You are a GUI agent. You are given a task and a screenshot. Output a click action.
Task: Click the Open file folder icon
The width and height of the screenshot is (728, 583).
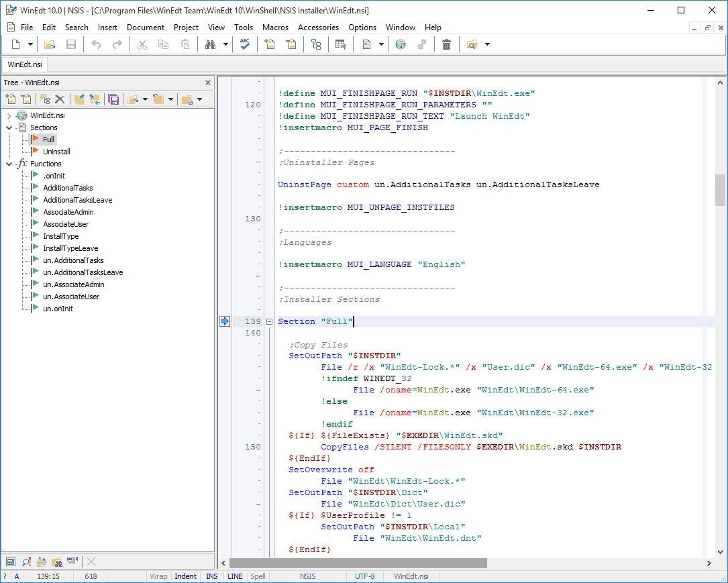pos(50,44)
